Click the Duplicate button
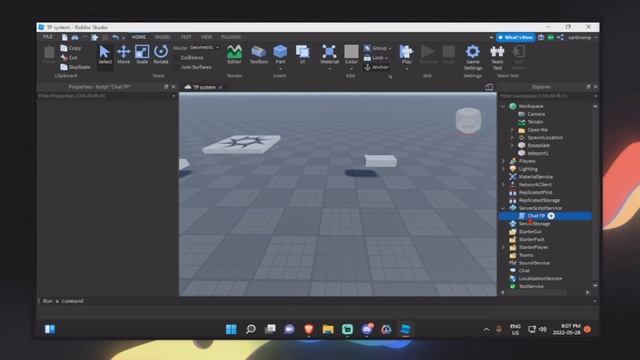Screen dimensions: 640x360 pyautogui.click(x=75, y=67)
